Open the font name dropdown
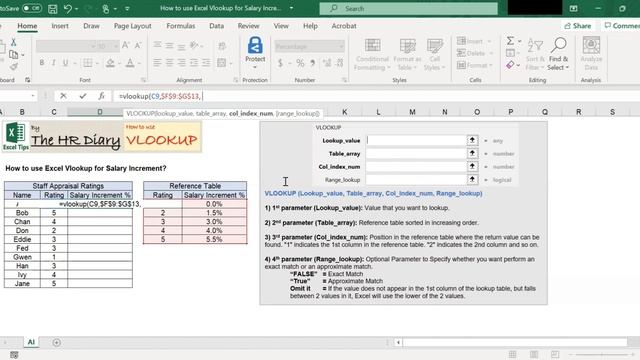640x360 pixels. click(93, 46)
